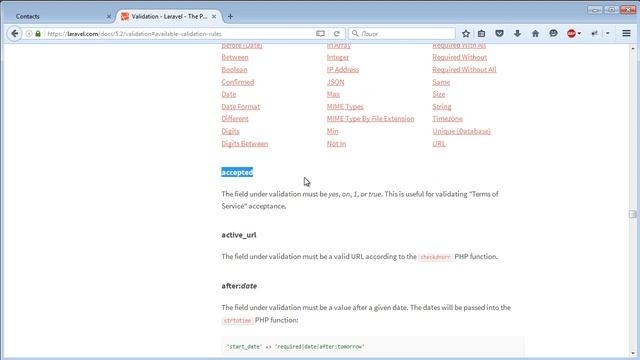Close the Contacts tab

[x=109, y=16]
